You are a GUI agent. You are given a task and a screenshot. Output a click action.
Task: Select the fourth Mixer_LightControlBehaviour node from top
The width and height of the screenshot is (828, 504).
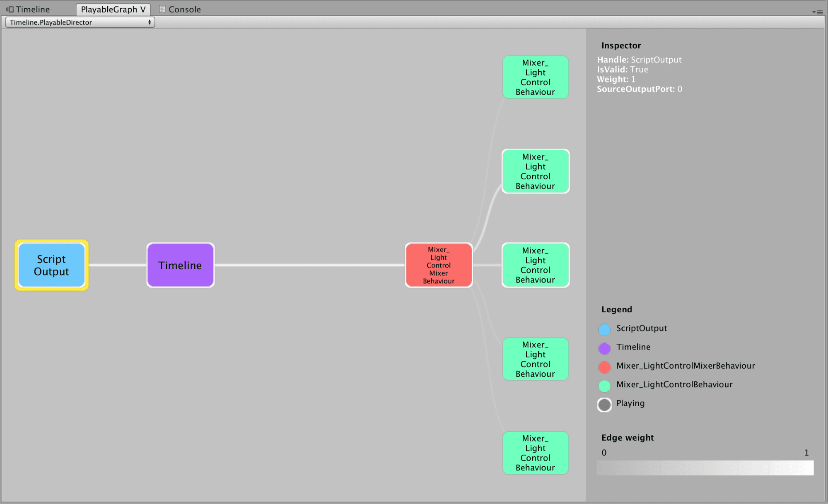pos(536,359)
